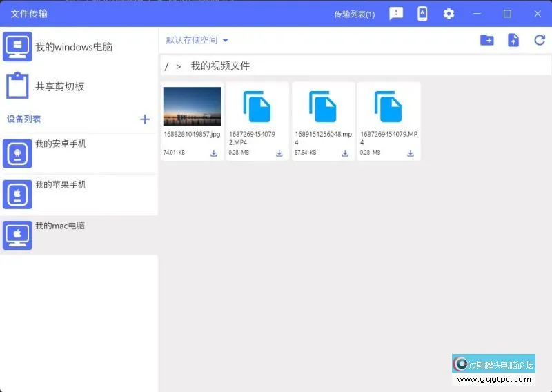Select 我的安卓手机 device
The width and height of the screenshot is (552, 392).
click(x=79, y=154)
